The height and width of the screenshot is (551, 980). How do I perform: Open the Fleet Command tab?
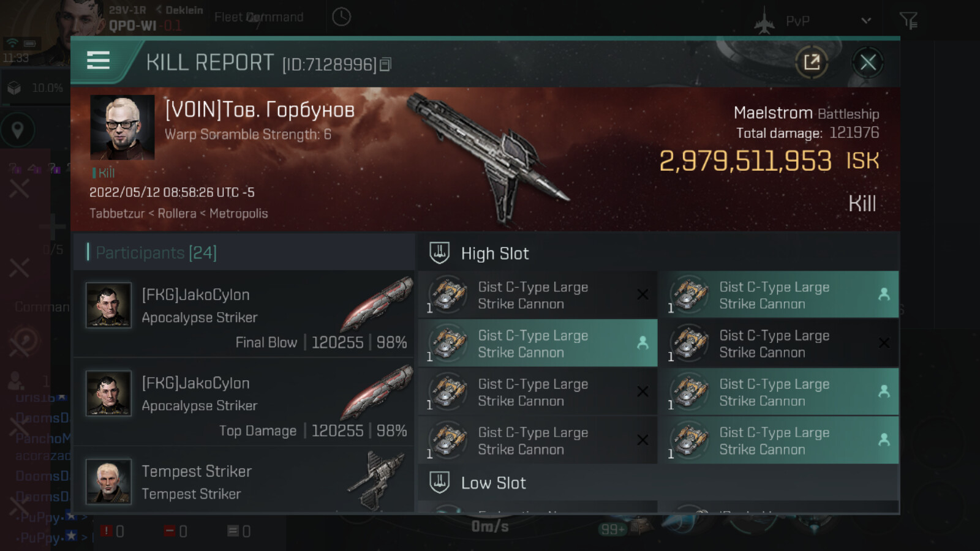(x=258, y=17)
